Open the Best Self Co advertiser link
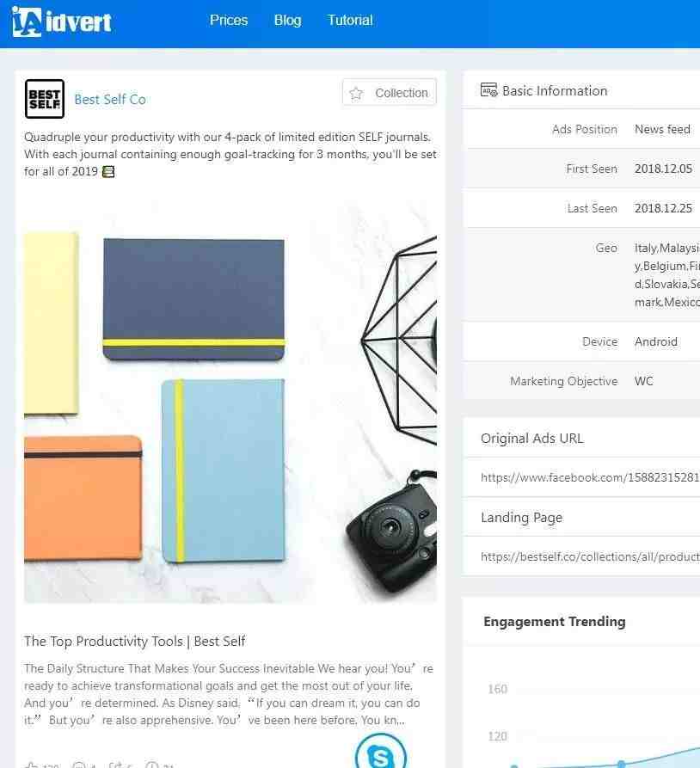The height and width of the screenshot is (768, 700). (110, 100)
